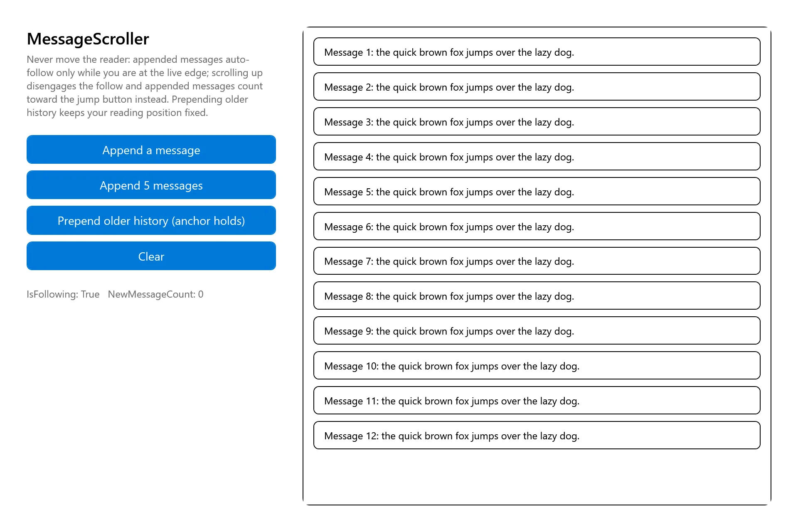Click the Clear button
Viewport: 798px width, 532px height.
pyautogui.click(x=151, y=256)
